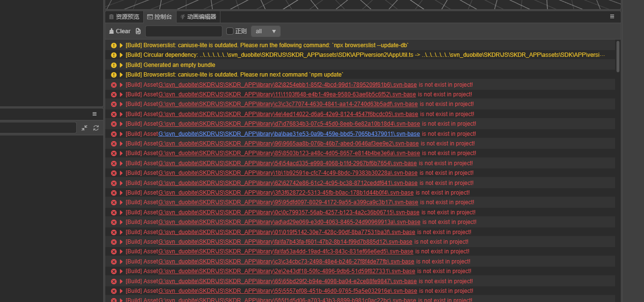The width and height of the screenshot is (644, 302).
Task: Open 65bd29f2 .svn-base path link
Action: point(288,281)
